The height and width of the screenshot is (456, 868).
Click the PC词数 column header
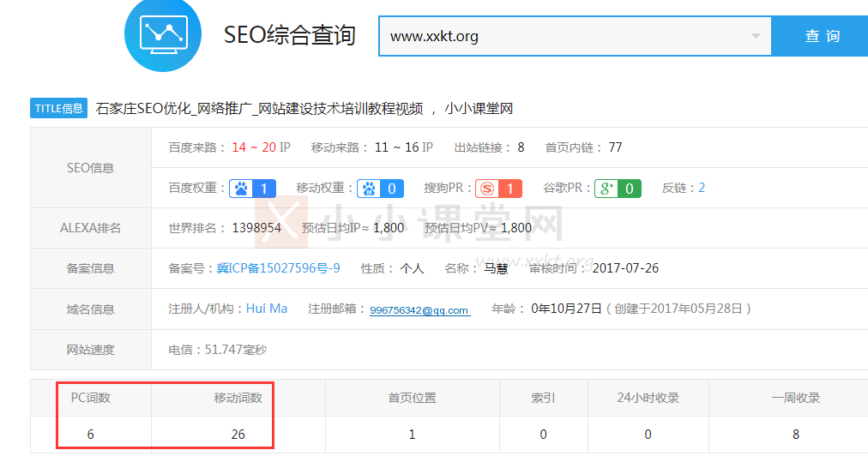(x=90, y=398)
